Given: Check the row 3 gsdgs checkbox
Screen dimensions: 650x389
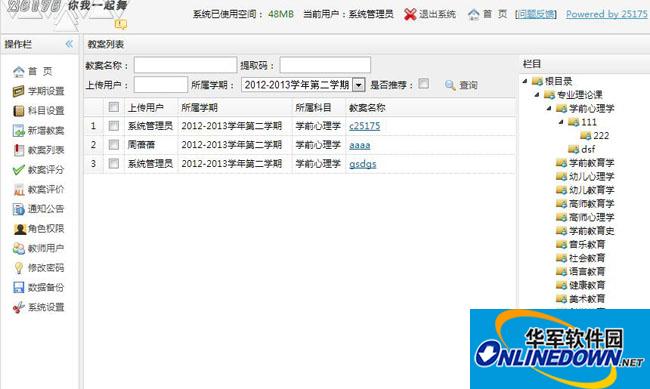Looking at the screenshot, I should 114,164.
